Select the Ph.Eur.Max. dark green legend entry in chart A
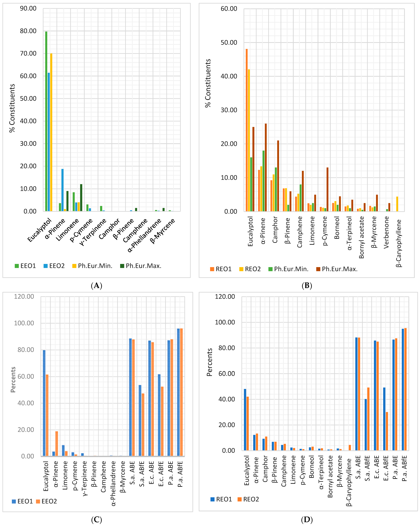This screenshot has height=527, width=420. (x=122, y=266)
